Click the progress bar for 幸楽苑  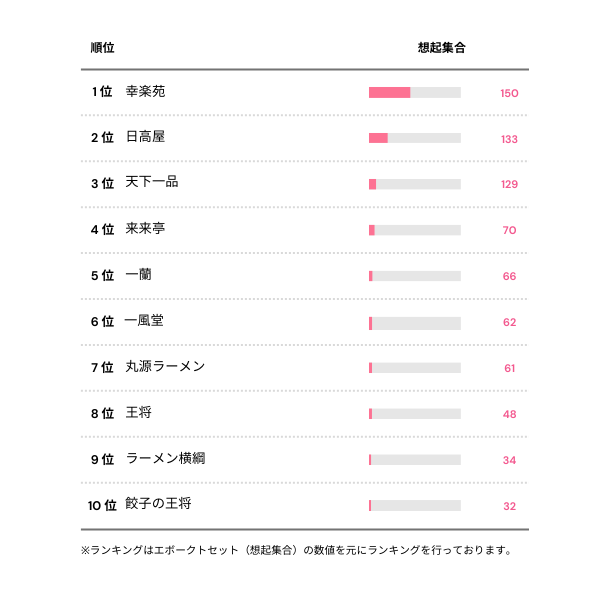[x=414, y=92]
